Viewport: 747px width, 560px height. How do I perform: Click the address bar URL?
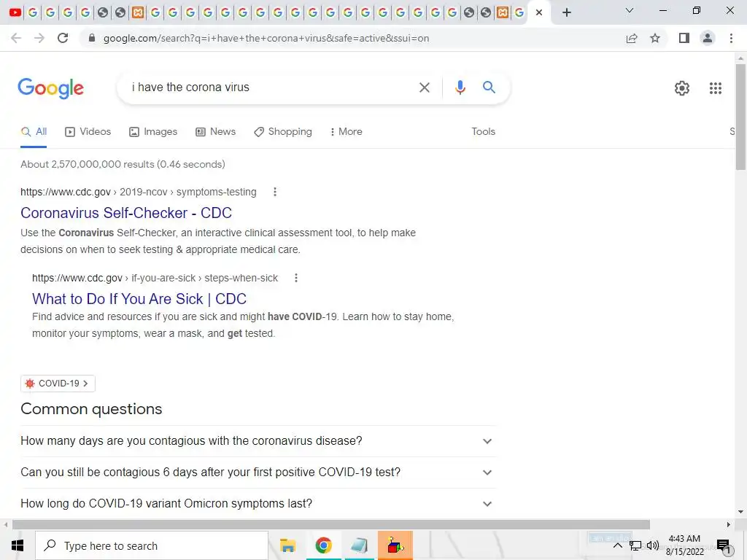point(266,38)
